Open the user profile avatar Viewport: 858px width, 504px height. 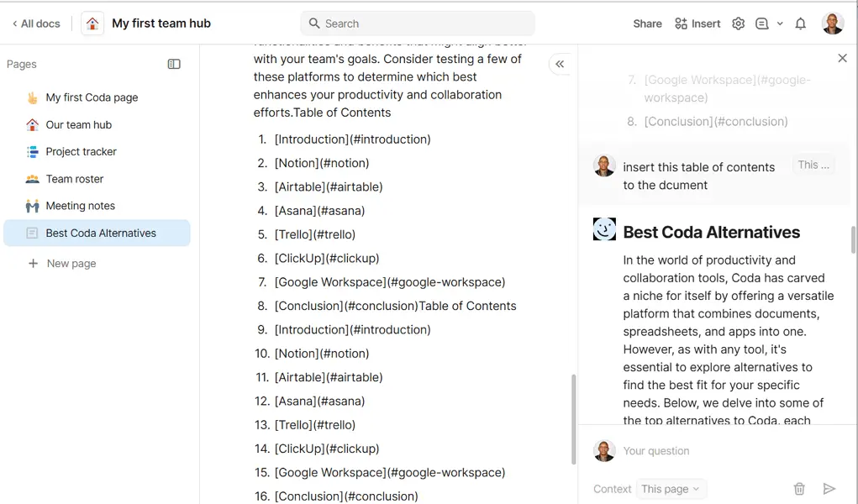[832, 24]
